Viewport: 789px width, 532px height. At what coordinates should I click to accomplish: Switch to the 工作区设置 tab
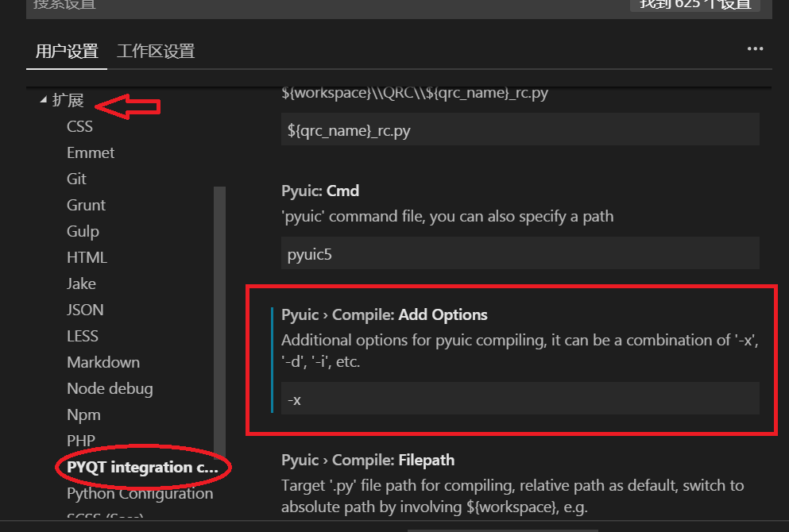[x=156, y=51]
